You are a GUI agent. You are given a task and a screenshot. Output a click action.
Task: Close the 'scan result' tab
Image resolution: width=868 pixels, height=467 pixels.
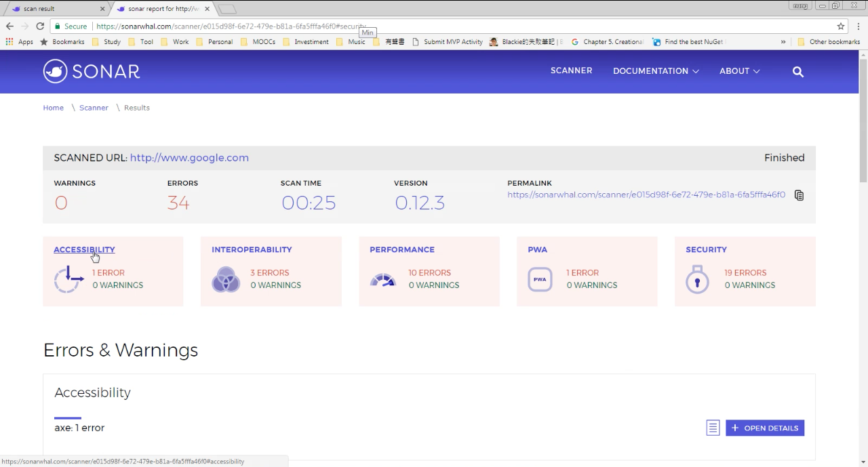coord(102,9)
